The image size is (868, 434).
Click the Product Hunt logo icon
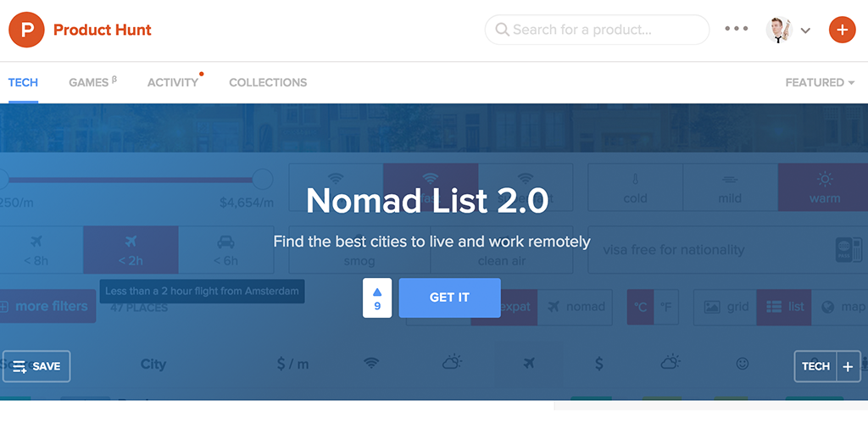click(26, 30)
